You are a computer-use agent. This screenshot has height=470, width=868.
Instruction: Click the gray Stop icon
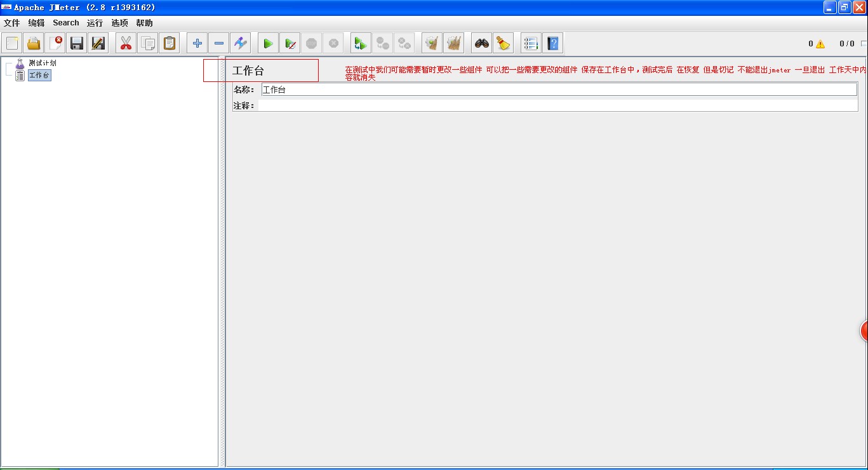point(311,43)
